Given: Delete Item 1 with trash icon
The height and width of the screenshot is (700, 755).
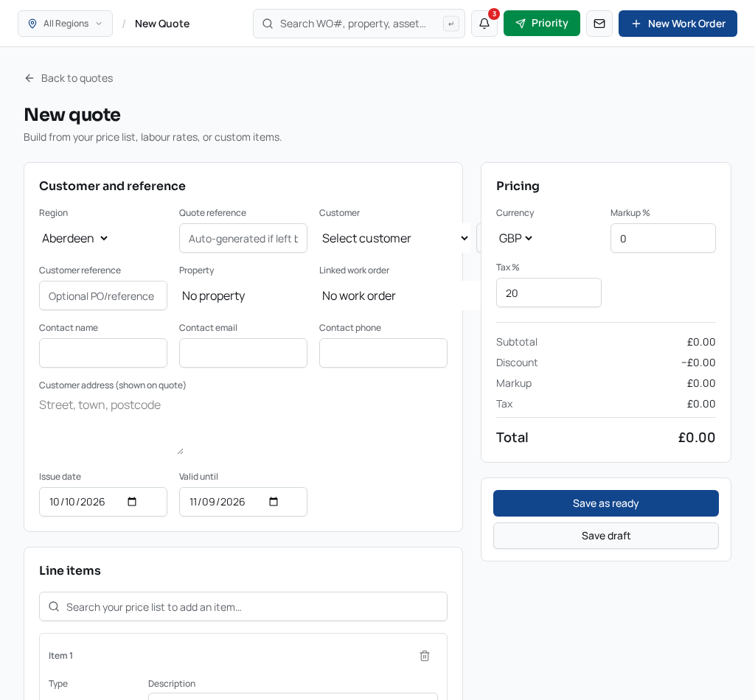Looking at the screenshot, I should point(424,656).
